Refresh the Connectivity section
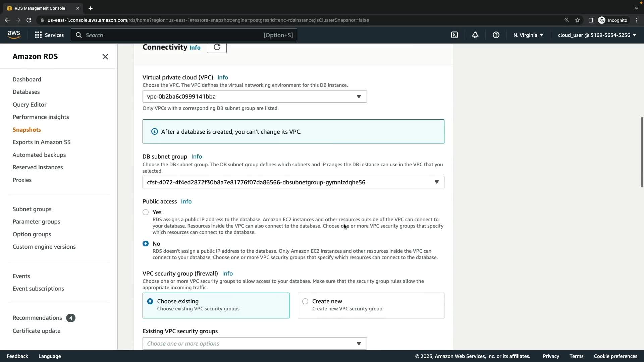644x362 pixels. (x=217, y=47)
